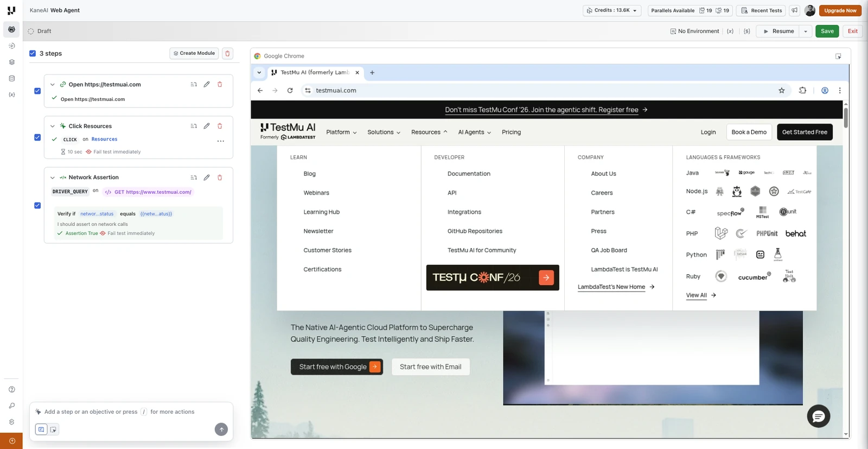
Task: Click Upgrade Now
Action: [840, 10]
